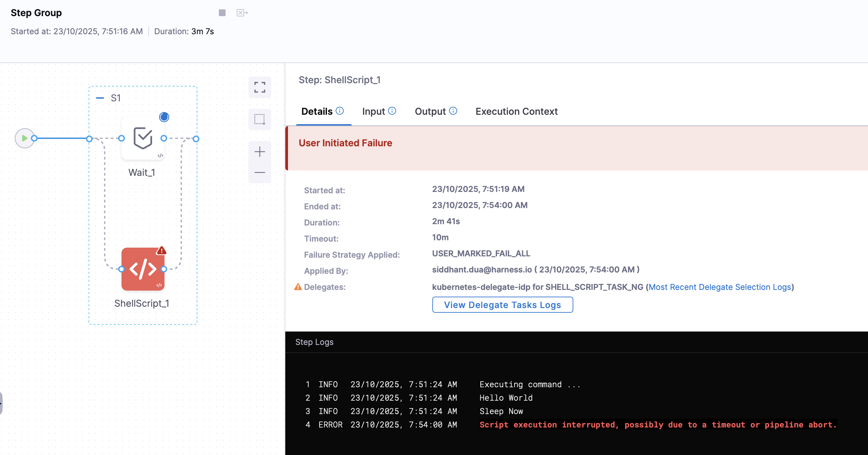Click the Output tab info icon

(x=453, y=111)
